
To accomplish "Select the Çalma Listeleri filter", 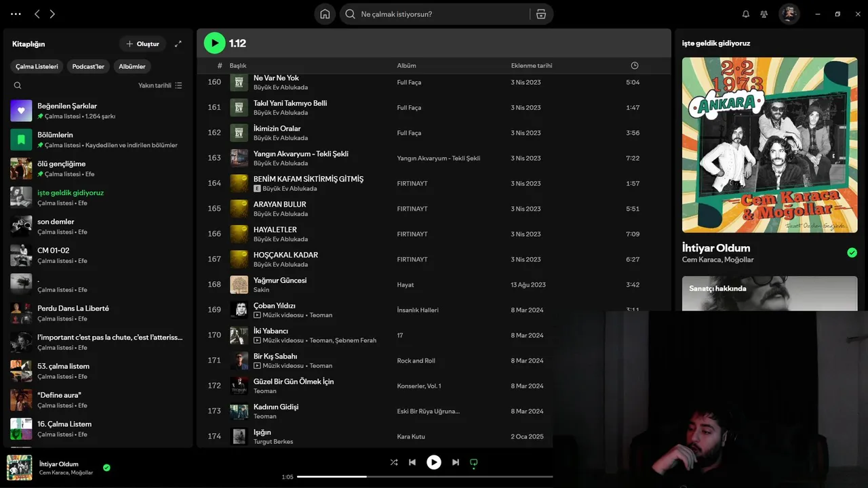I will click(x=37, y=66).
